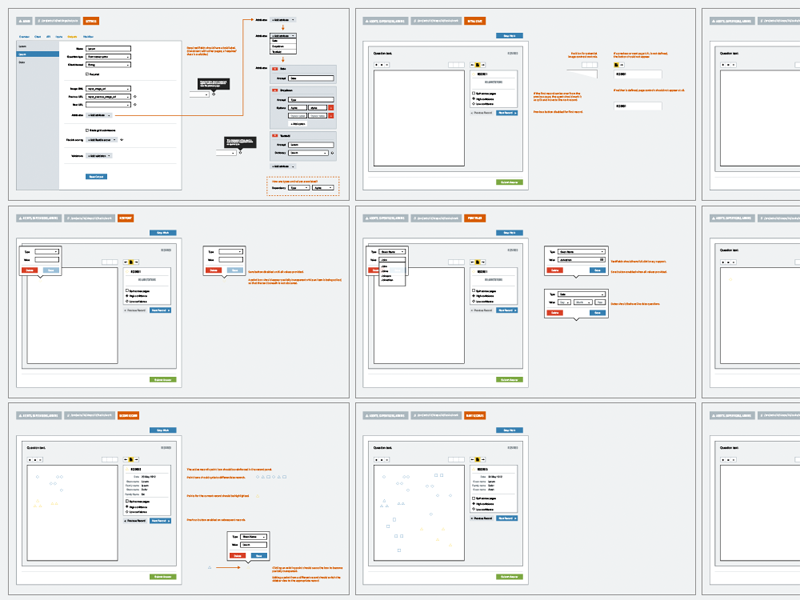
Task: Select low confidence radio in bottom-left wireframe
Action: point(127,511)
